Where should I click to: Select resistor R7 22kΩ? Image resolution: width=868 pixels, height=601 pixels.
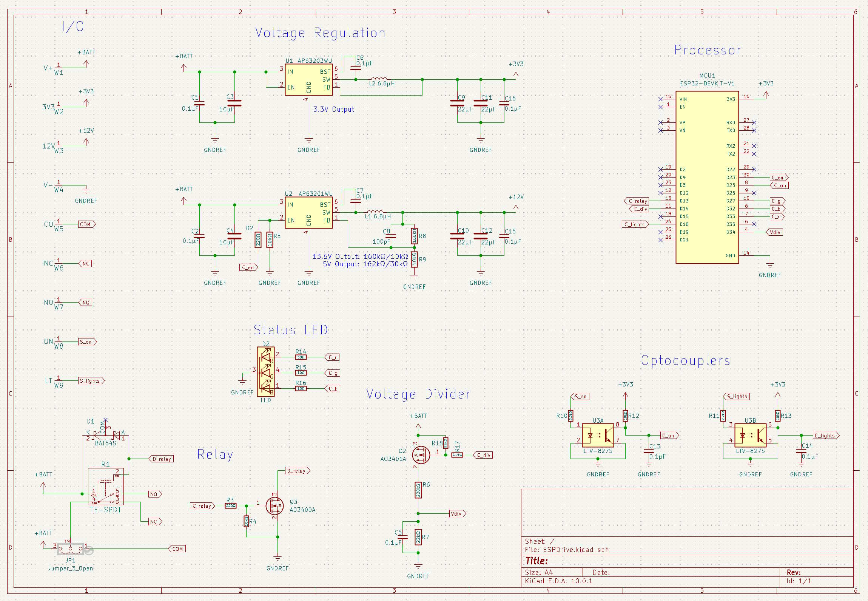pyautogui.click(x=418, y=537)
